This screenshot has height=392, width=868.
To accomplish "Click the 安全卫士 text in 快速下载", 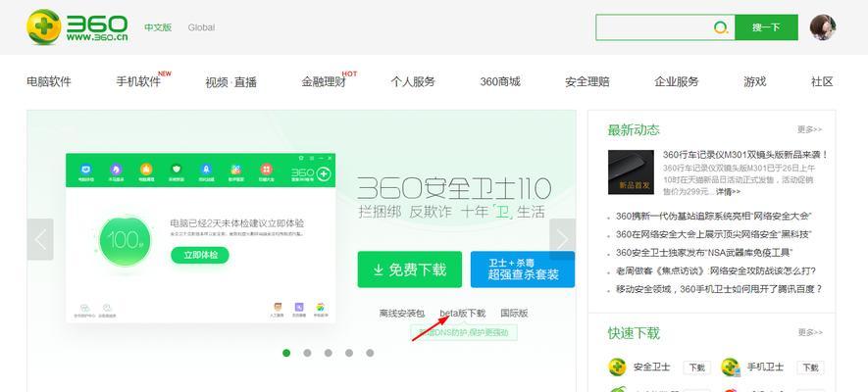I will (652, 367).
